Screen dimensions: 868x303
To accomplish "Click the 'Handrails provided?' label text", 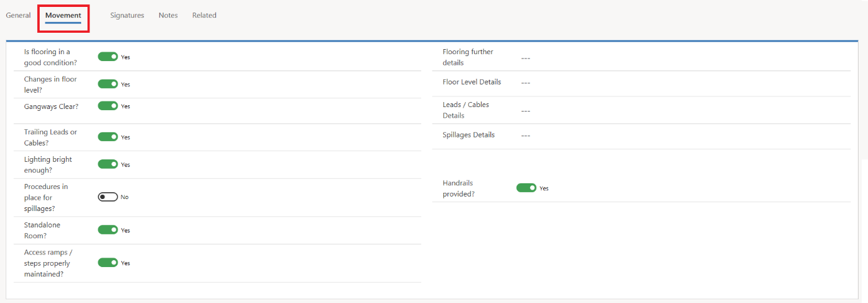I will pos(459,188).
